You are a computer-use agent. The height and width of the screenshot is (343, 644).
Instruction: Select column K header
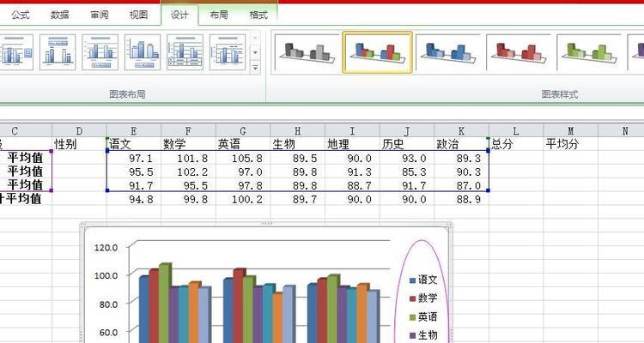tap(461, 131)
